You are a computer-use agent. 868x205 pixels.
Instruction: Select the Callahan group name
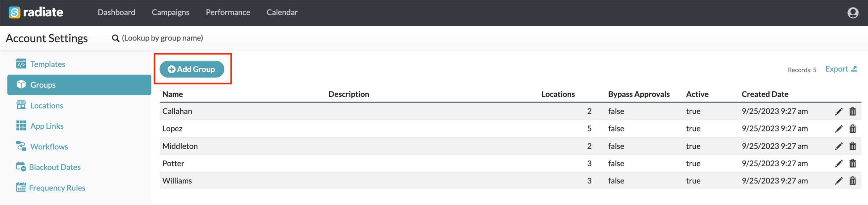(x=177, y=111)
